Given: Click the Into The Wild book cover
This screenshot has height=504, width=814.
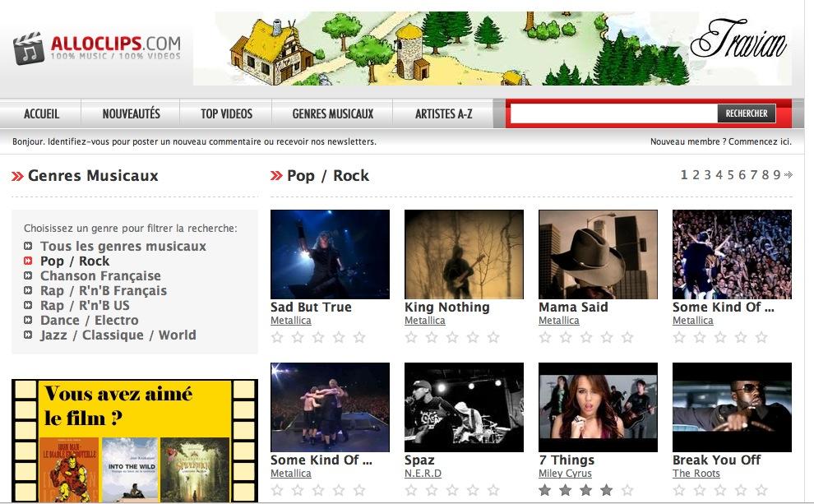Looking at the screenshot, I should 130,469.
